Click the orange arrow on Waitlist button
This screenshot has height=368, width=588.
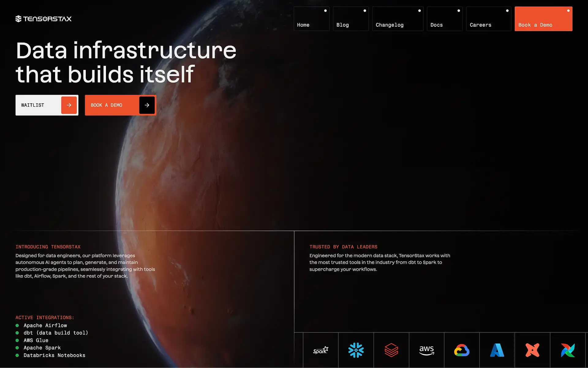point(69,105)
